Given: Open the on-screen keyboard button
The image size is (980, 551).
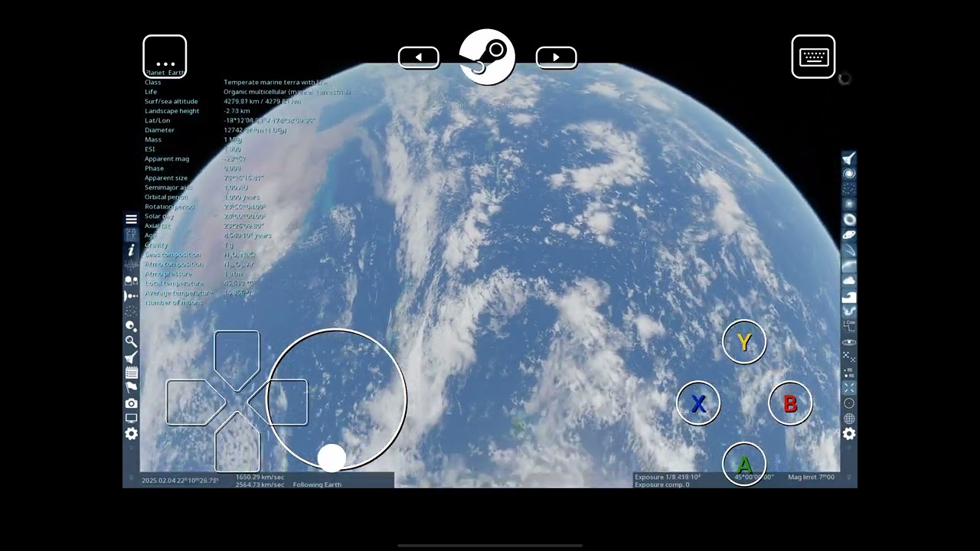Looking at the screenshot, I should tap(813, 57).
